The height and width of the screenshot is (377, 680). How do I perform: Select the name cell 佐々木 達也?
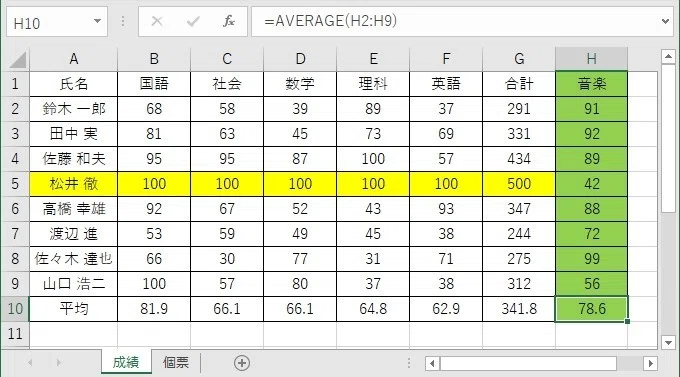click(x=73, y=259)
